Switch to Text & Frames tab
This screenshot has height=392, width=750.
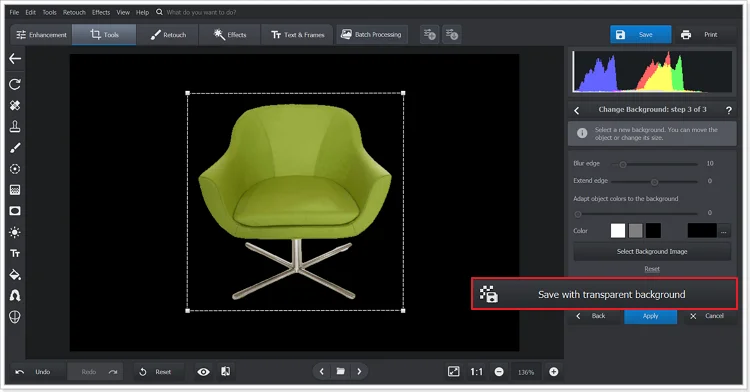297,35
